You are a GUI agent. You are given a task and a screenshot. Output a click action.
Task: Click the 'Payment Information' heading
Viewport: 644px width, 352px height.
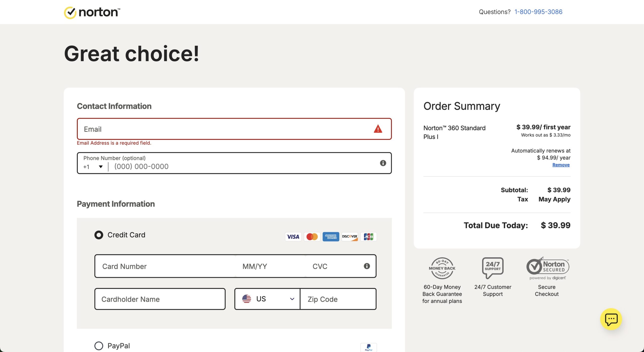point(116,204)
